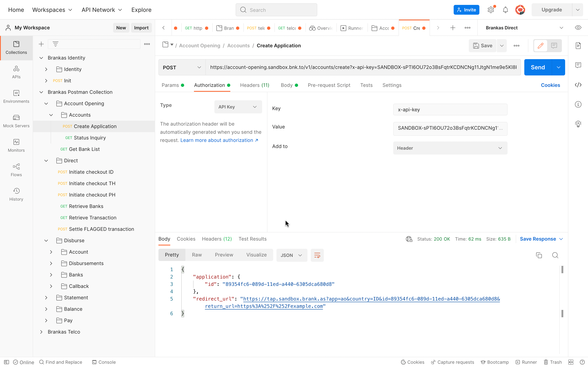Click the x-api-key Key input field
Screen dimensions: 588x367
click(450, 109)
